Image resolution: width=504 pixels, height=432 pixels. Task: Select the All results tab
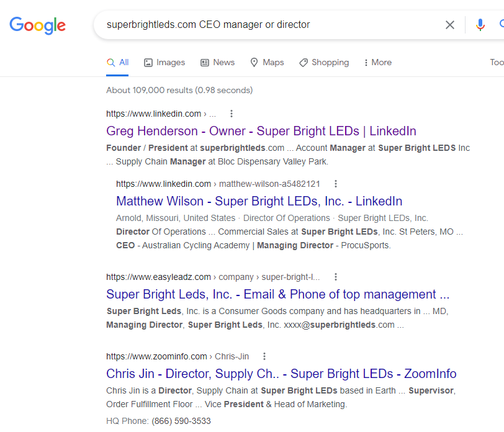[117, 62]
